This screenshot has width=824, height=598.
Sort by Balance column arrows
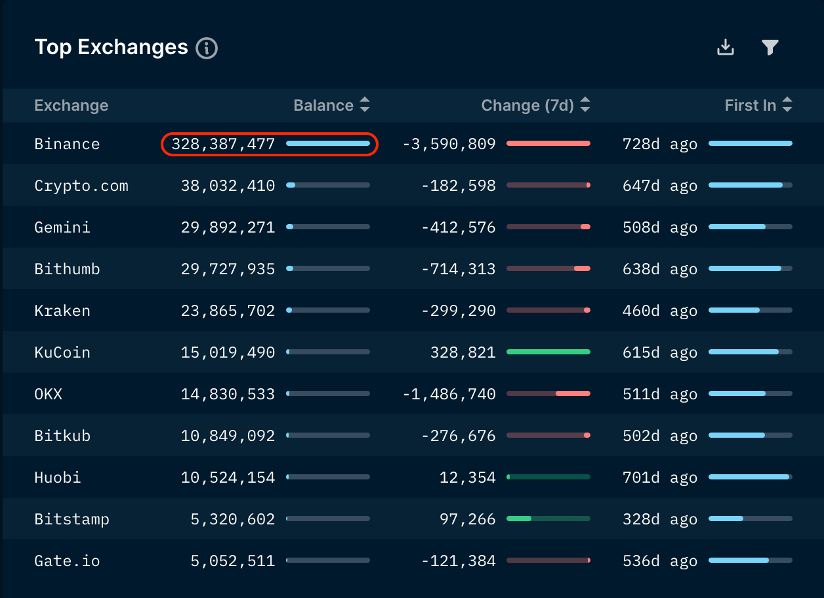[365, 105]
